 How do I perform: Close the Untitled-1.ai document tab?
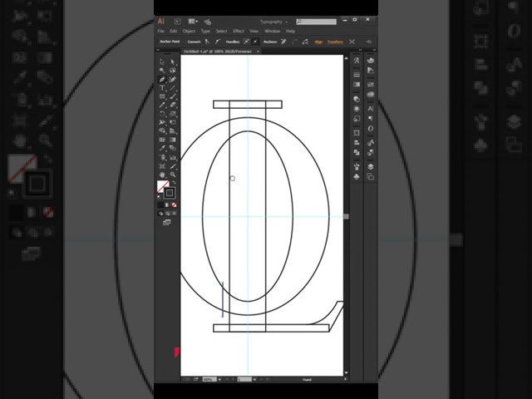click(258, 52)
